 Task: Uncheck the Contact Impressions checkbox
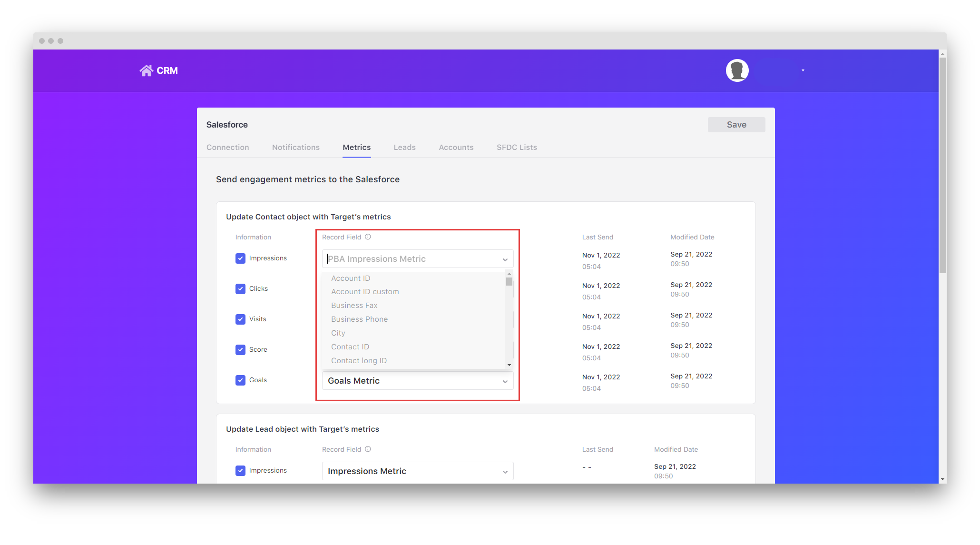click(x=240, y=258)
